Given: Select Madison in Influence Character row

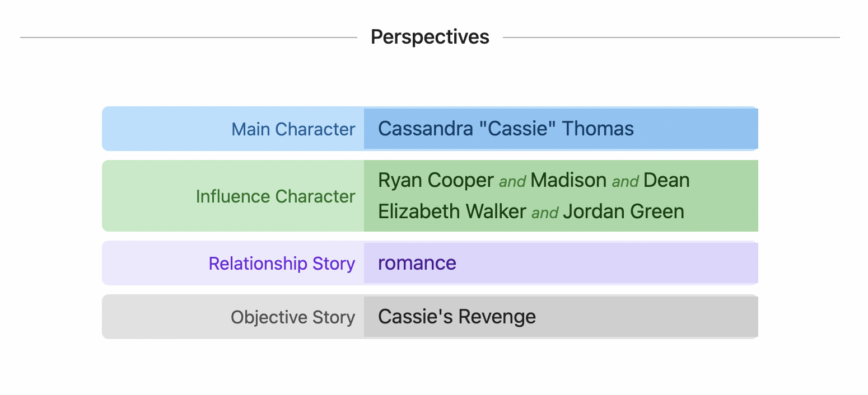Looking at the screenshot, I should pyautogui.click(x=568, y=180).
